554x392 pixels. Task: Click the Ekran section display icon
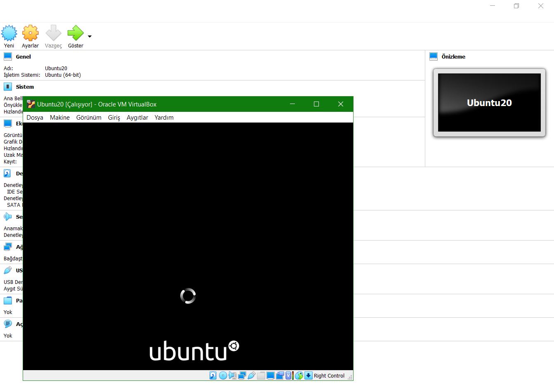point(8,123)
